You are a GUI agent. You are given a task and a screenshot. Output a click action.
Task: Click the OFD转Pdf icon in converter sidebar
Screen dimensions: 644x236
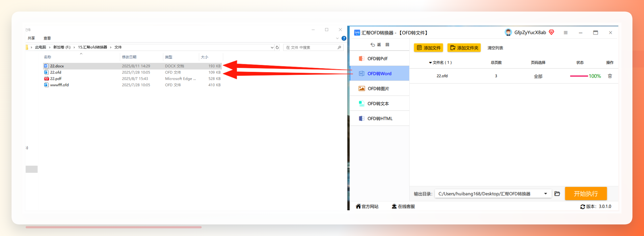pos(362,58)
